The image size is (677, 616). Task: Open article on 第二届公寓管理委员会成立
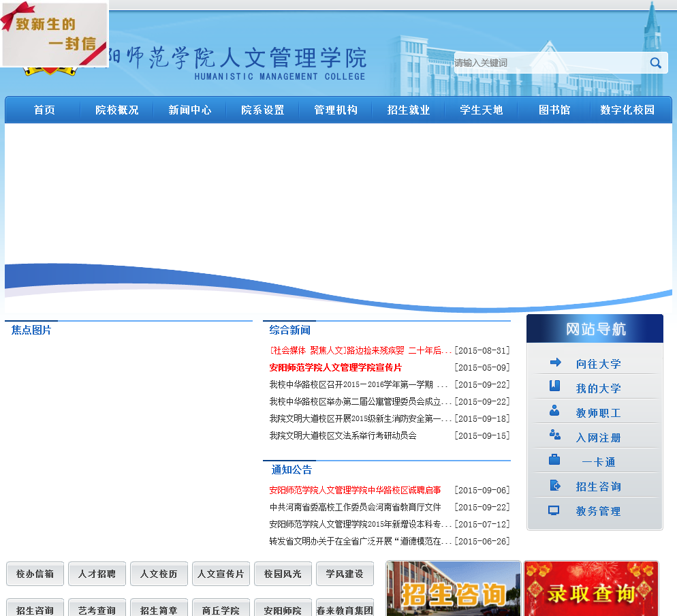point(360,402)
